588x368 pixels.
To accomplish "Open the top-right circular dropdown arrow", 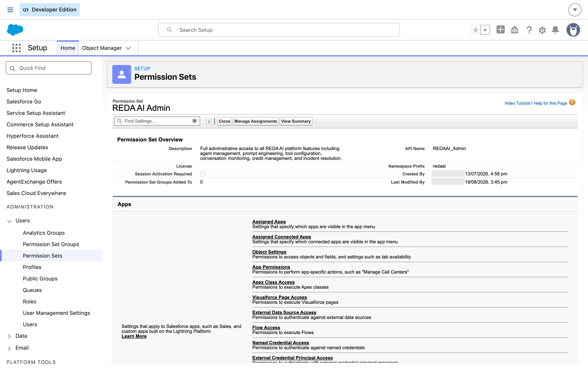I will pyautogui.click(x=575, y=10).
